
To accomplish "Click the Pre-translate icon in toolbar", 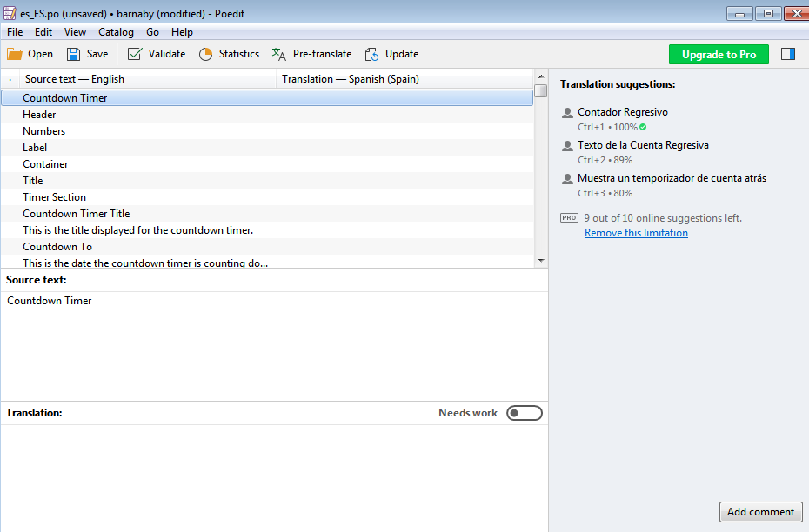I will click(279, 54).
